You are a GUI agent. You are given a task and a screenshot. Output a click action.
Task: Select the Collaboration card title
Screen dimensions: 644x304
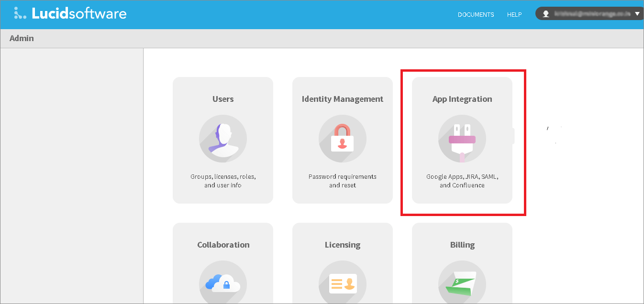tap(223, 245)
